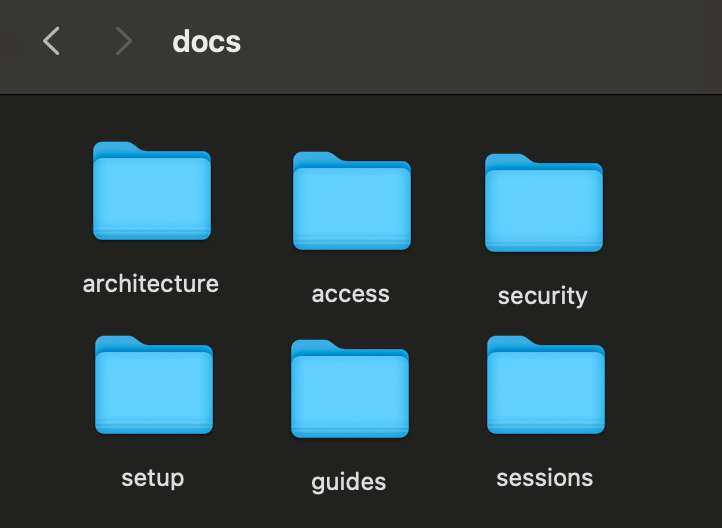Screen dimensions: 722x528
Task: Click blank space left of architecture folder
Action: (40, 195)
